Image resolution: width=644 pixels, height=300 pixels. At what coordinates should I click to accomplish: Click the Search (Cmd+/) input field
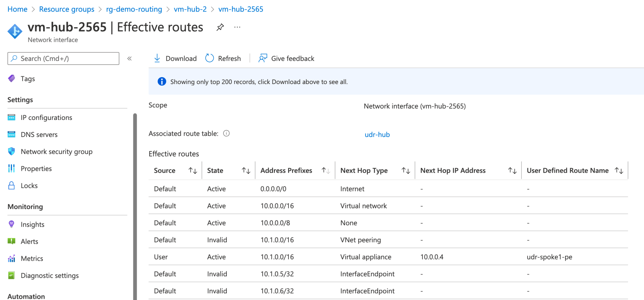click(x=63, y=59)
